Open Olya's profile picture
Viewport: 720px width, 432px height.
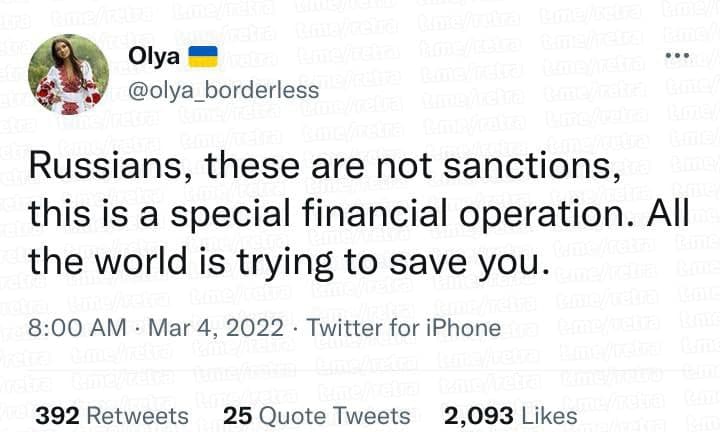click(x=69, y=73)
